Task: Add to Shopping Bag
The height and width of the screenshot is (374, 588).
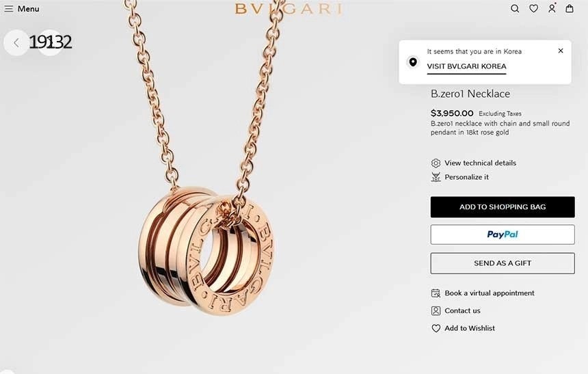Action: [503, 207]
